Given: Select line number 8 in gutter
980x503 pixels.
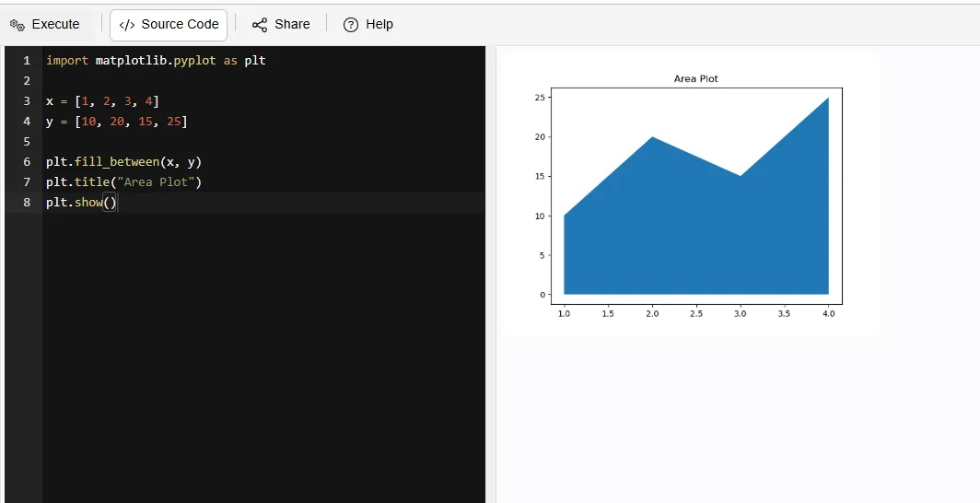Looking at the screenshot, I should point(26,202).
